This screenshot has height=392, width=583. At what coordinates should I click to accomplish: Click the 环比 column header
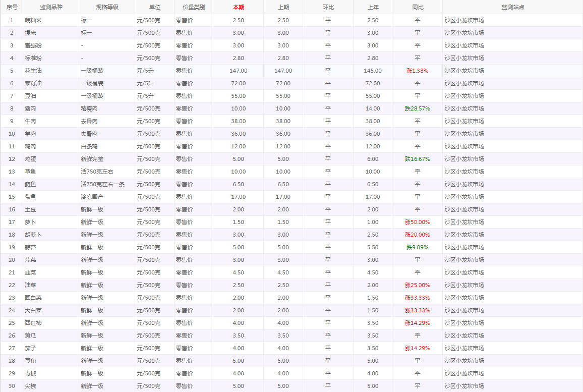tap(328, 7)
